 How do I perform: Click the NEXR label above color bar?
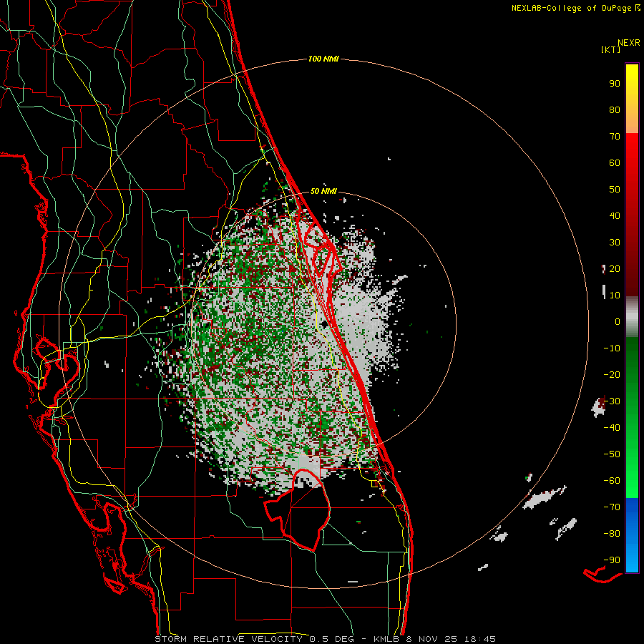point(629,43)
